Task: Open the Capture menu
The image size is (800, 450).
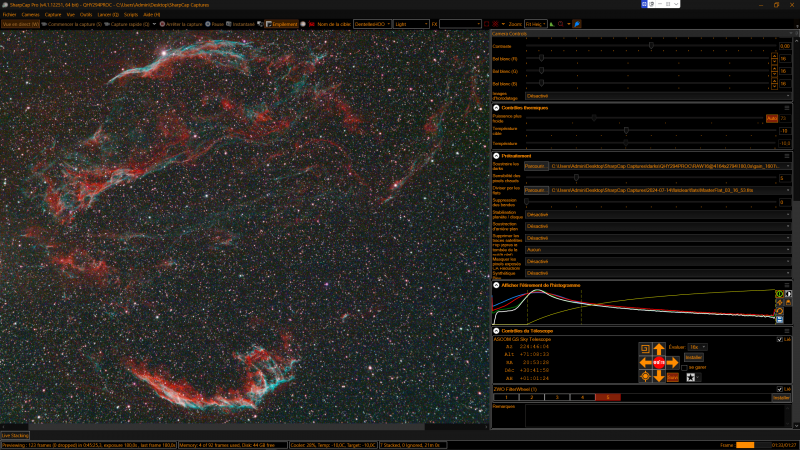Action: coord(53,15)
